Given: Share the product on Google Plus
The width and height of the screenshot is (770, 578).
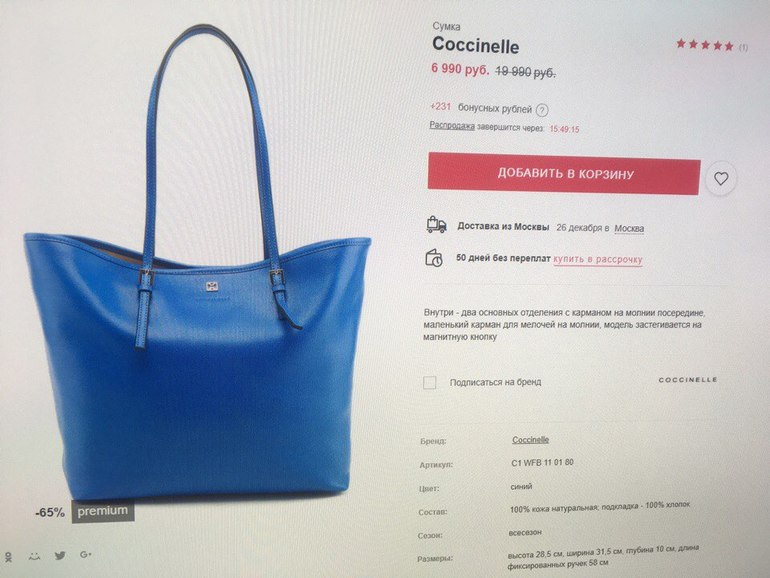Looking at the screenshot, I should (86, 554).
